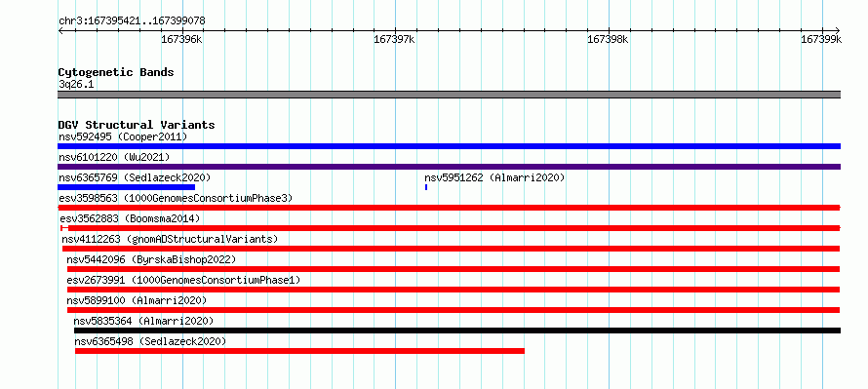Click the nsv592495 (Cooper2011) label
The image size is (868, 389).
pyautogui.click(x=123, y=136)
